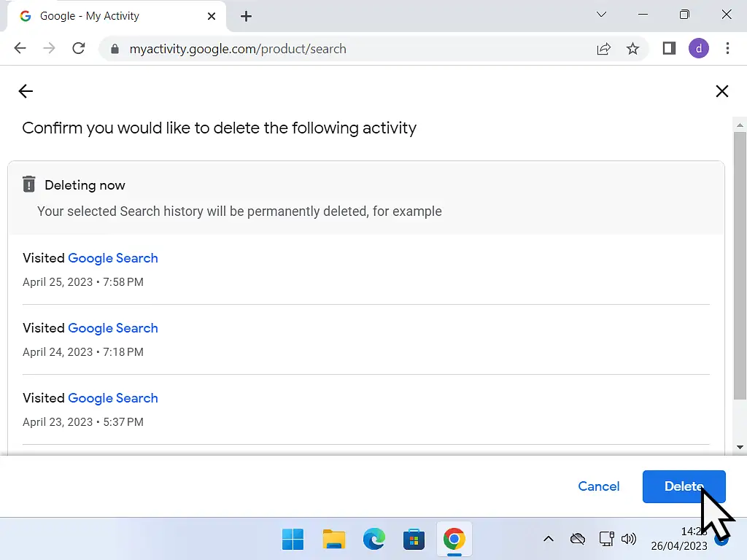Screen dimensions: 747x560
Task: Open a new browser tab with the plus button
Action: (246, 15)
